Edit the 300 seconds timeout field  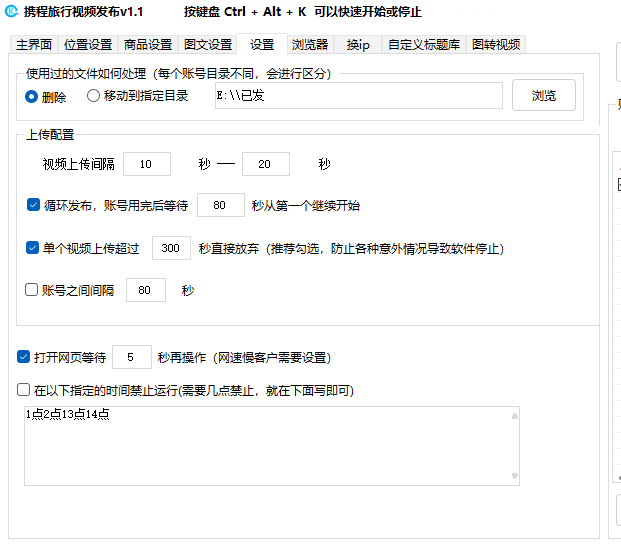click(171, 248)
